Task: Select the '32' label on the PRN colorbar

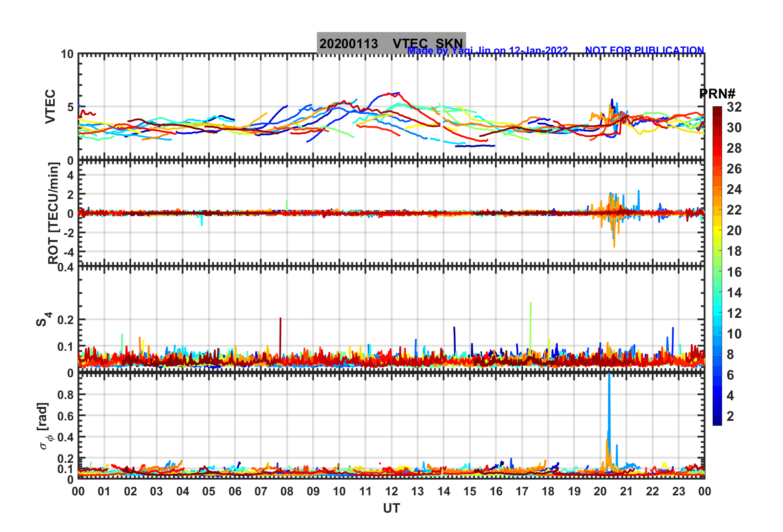Action: point(734,107)
